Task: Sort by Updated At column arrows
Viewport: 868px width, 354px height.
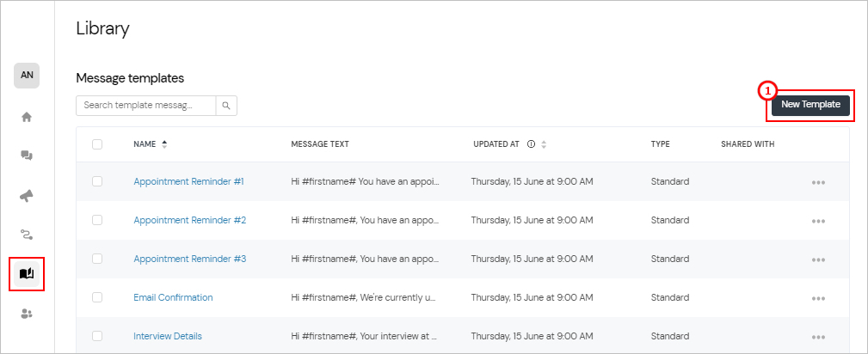Action: [x=544, y=144]
